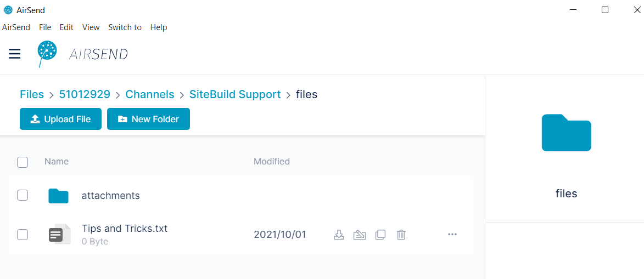
Task: Download the Tips and Tricks.txt file
Action: [x=339, y=235]
